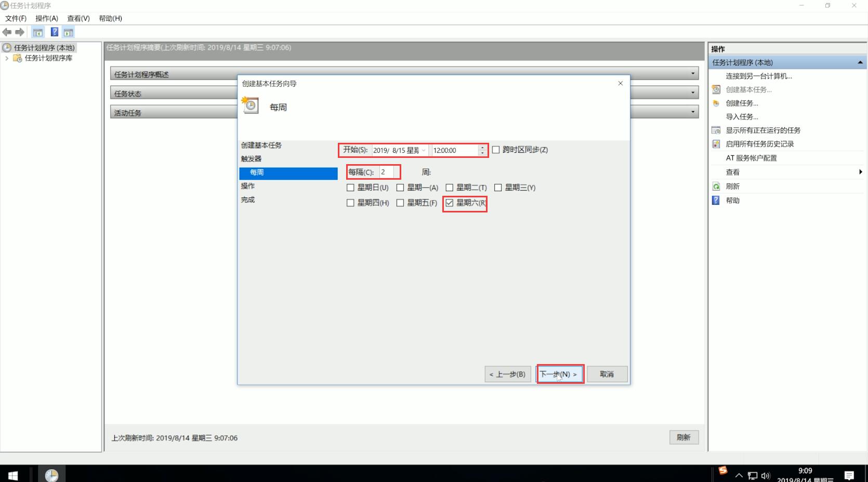Screen dimensions: 868x482
Task: Click the 上一步(B) button
Action: coord(508,374)
